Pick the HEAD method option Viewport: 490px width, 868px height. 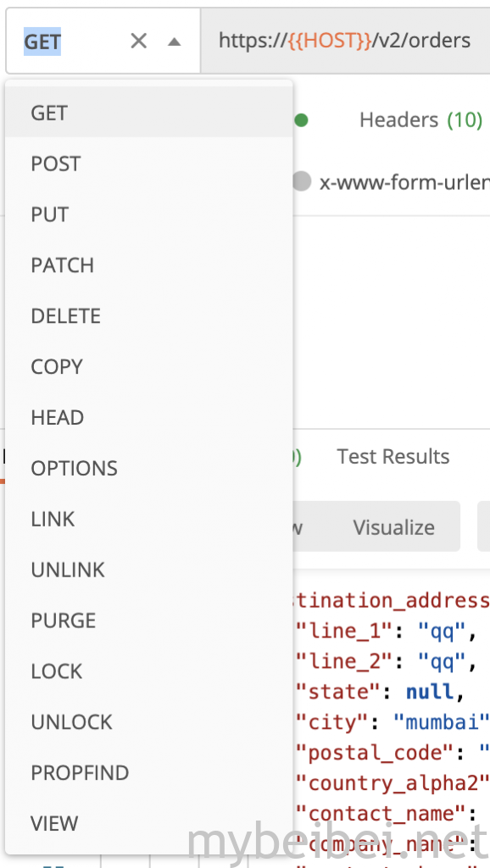tap(149, 417)
